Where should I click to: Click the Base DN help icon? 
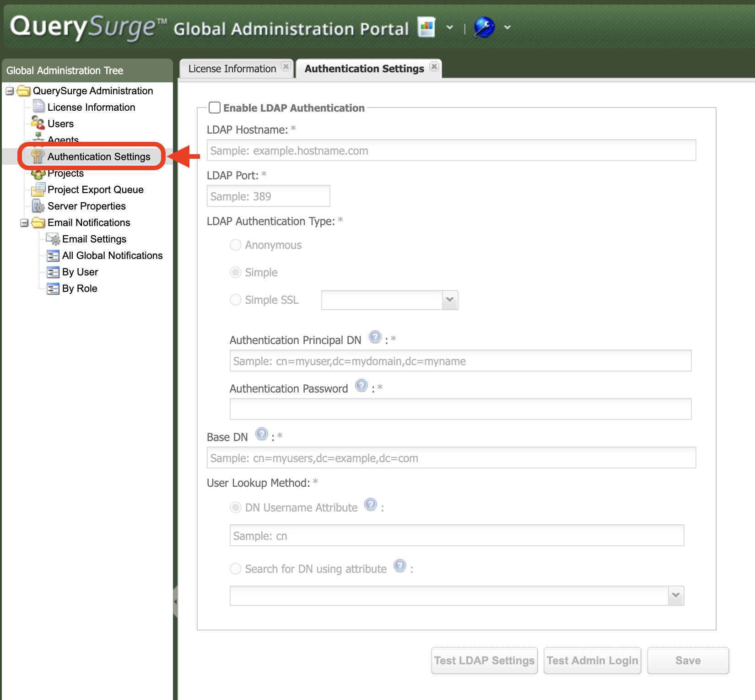pyautogui.click(x=261, y=434)
